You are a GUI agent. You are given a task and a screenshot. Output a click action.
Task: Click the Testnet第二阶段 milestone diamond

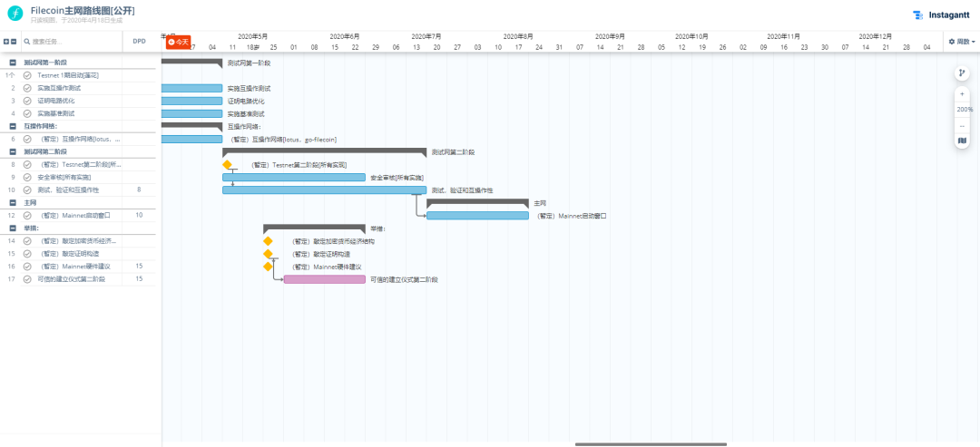pyautogui.click(x=227, y=165)
